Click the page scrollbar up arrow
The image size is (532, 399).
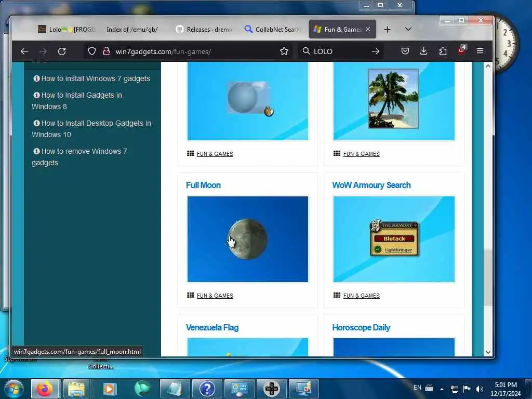488,66
